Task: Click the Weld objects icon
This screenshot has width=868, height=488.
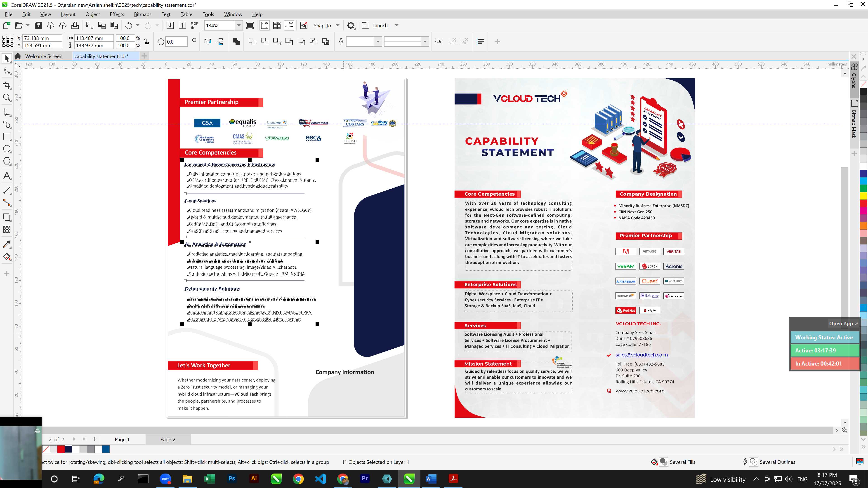Action: 252,42
